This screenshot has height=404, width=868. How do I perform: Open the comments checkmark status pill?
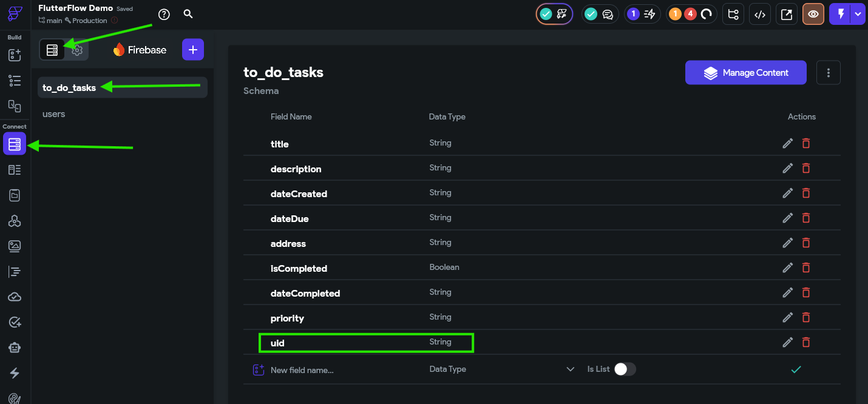click(600, 15)
